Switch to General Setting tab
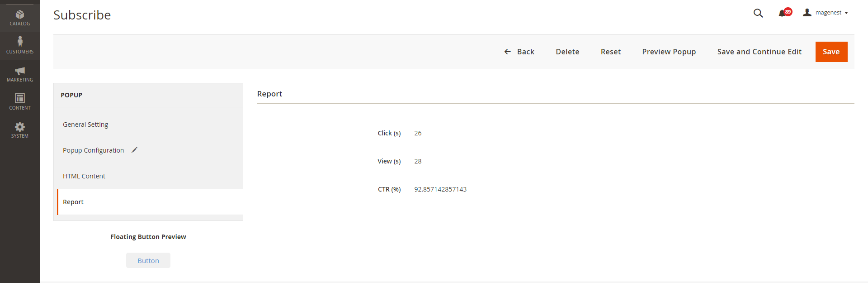 85,125
